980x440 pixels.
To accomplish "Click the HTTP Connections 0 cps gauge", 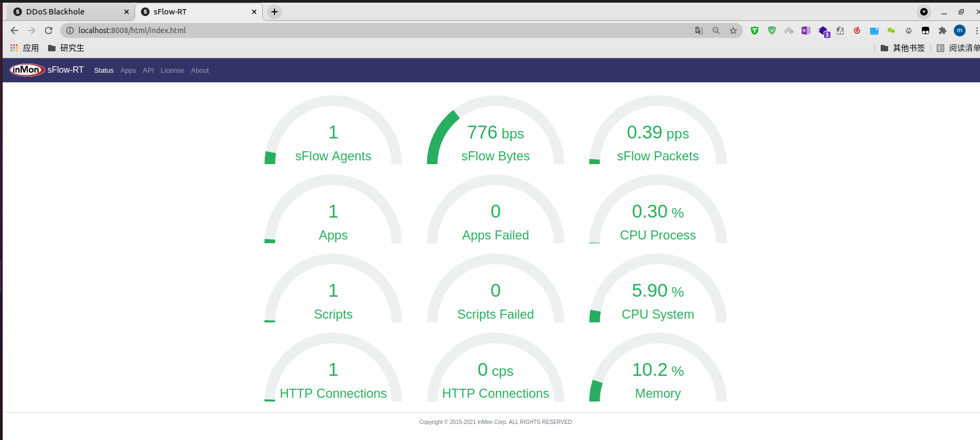I will click(x=496, y=367).
